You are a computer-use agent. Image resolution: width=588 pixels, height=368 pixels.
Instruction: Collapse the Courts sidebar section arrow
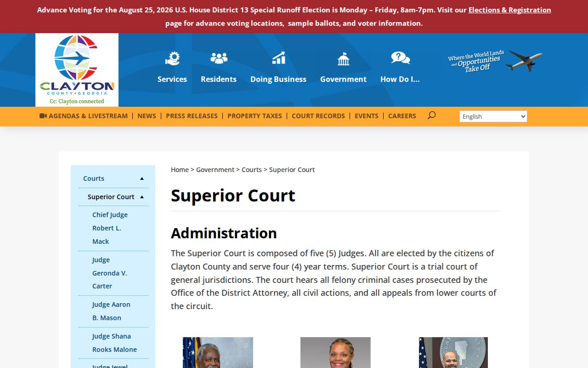[142, 178]
